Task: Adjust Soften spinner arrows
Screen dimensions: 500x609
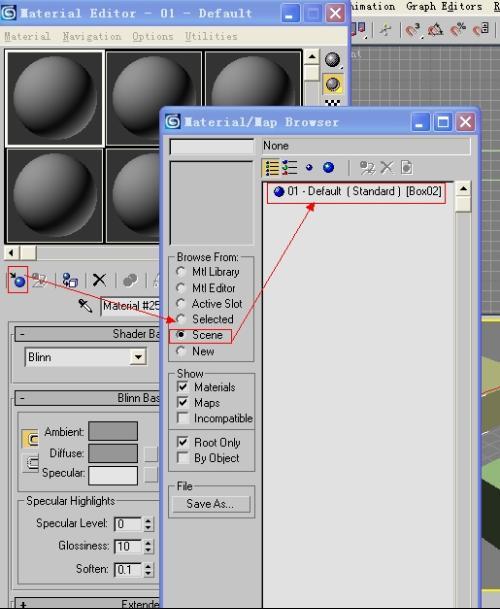Action: 148,570
